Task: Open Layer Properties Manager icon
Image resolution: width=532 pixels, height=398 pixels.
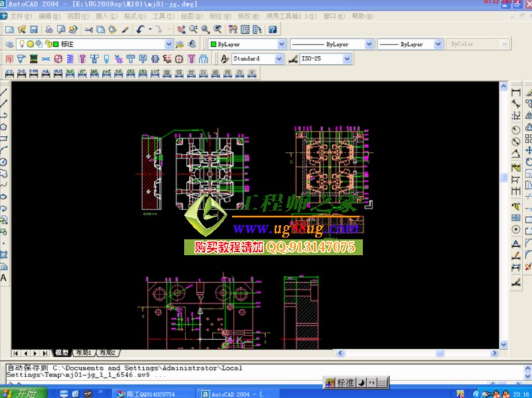Action: [9, 44]
